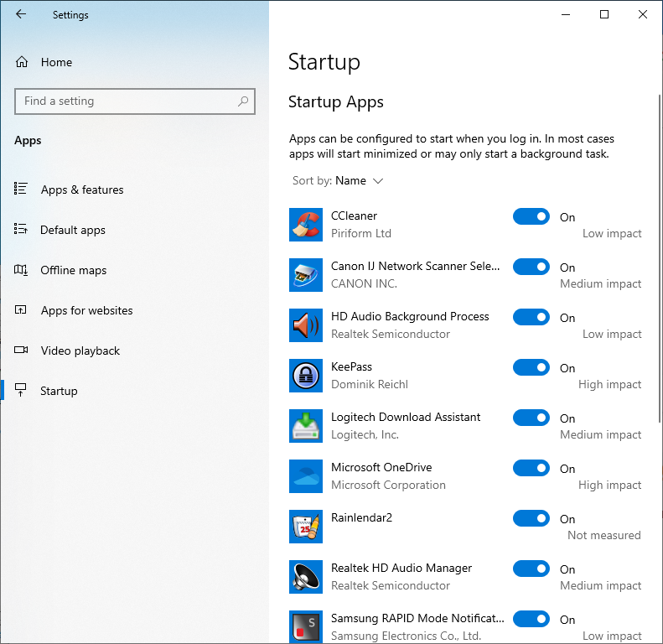Disable Logitech Download Assistant at startup
The width and height of the screenshot is (663, 644).
point(531,418)
